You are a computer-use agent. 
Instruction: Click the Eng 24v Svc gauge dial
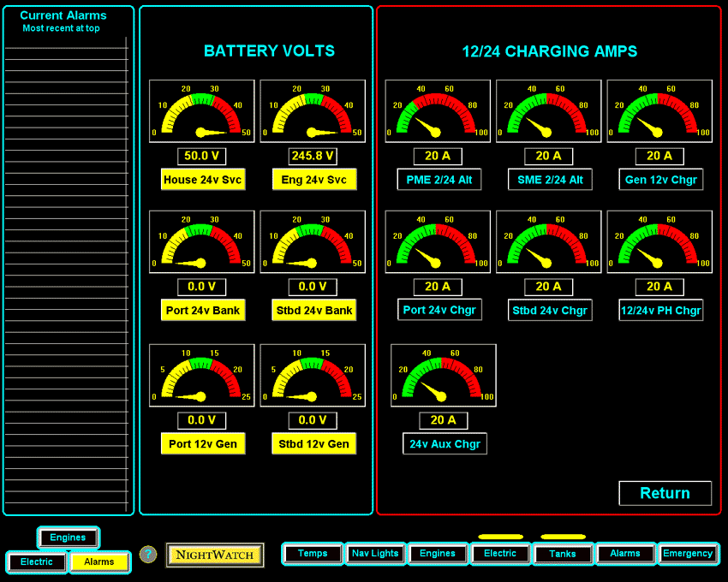[312, 111]
